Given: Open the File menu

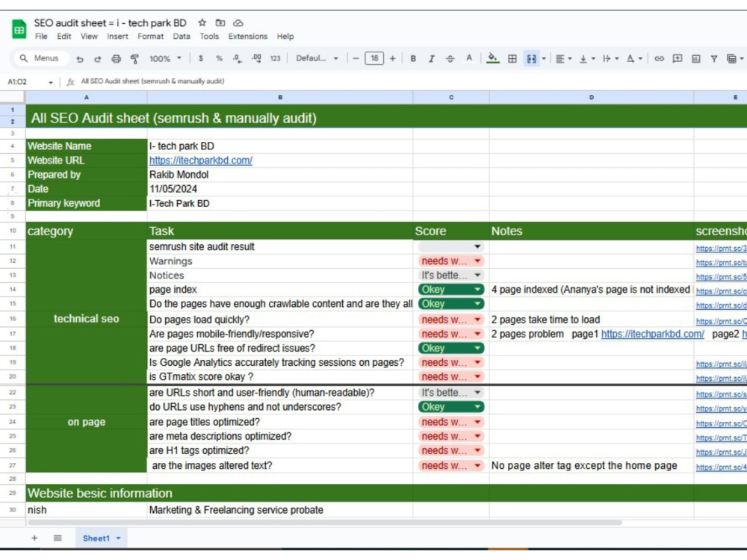Looking at the screenshot, I should [41, 36].
